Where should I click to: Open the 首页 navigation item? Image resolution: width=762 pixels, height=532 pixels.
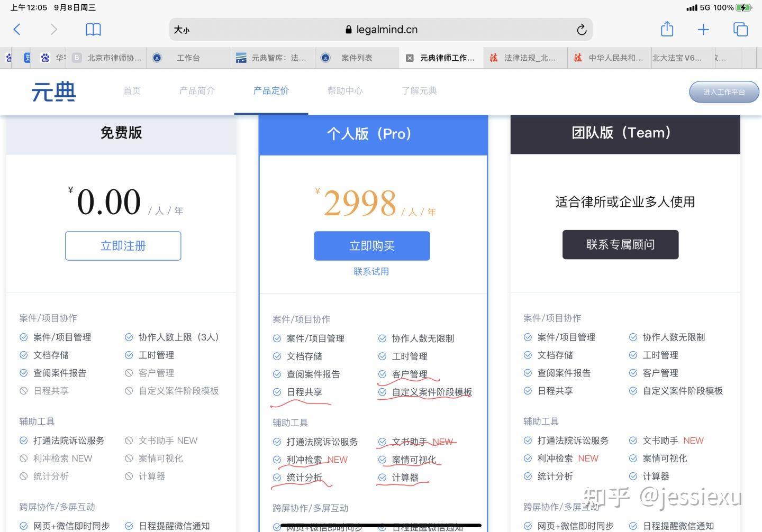click(132, 91)
